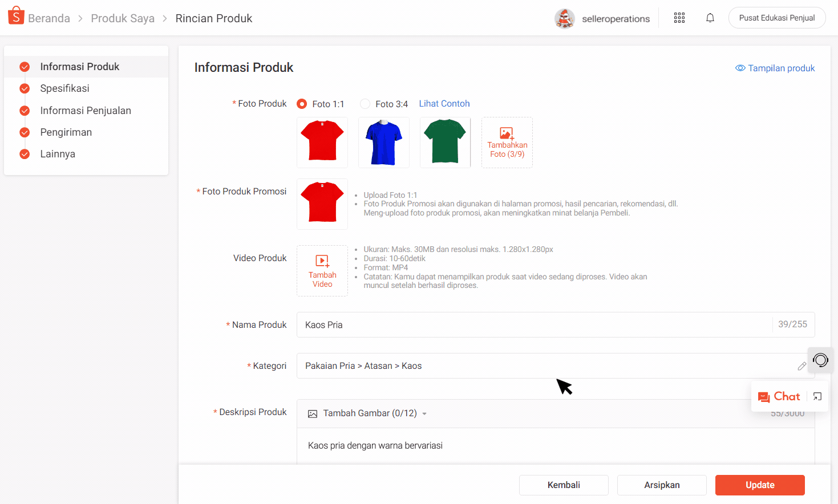Edit the category using the pencil icon
The width and height of the screenshot is (838, 504).
point(802,365)
